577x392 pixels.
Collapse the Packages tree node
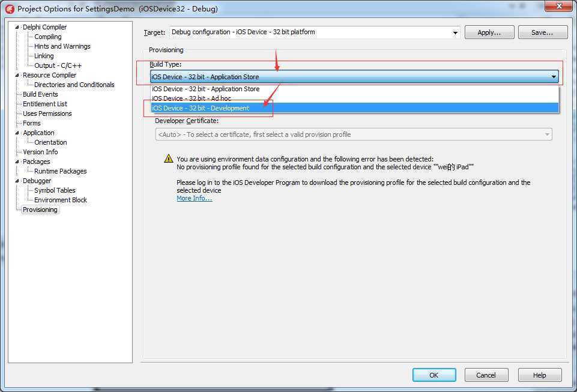[17, 161]
